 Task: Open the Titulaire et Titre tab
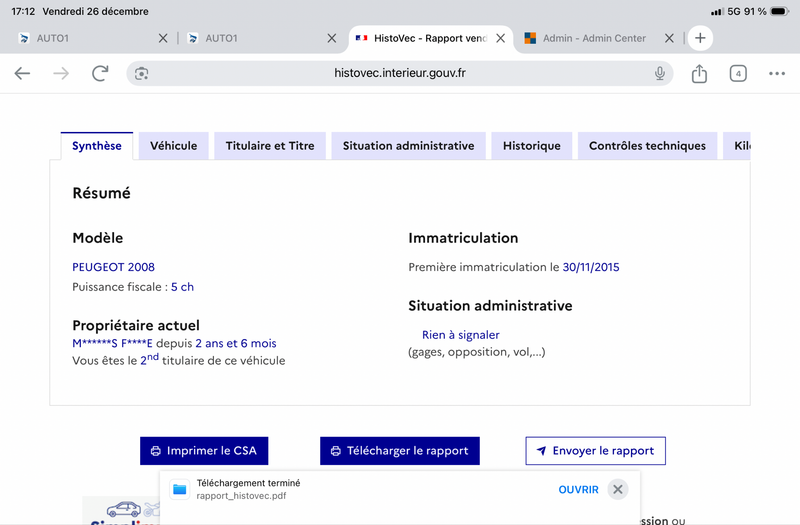(x=270, y=146)
